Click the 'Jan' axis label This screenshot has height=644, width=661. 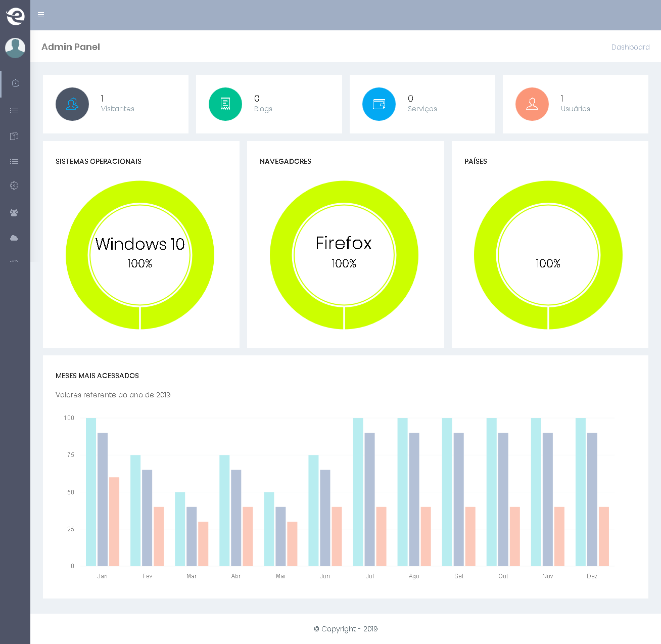point(103,576)
